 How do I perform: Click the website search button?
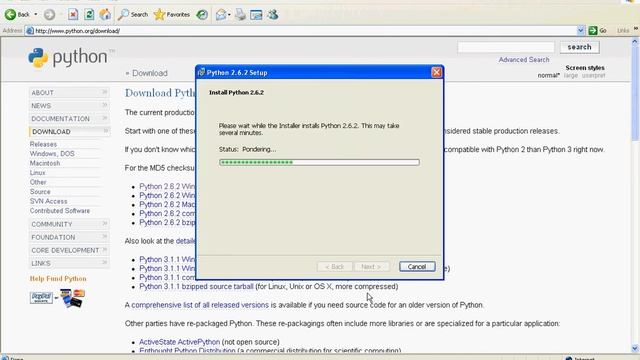pyautogui.click(x=579, y=47)
